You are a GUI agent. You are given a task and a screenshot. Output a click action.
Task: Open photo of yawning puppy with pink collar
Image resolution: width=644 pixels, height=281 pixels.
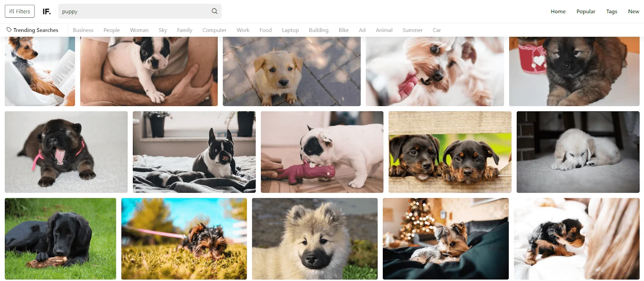(x=66, y=152)
